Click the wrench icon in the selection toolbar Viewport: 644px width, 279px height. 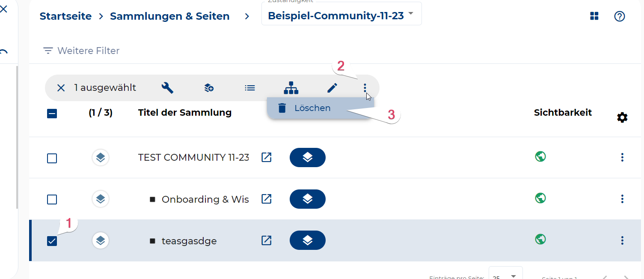click(167, 88)
